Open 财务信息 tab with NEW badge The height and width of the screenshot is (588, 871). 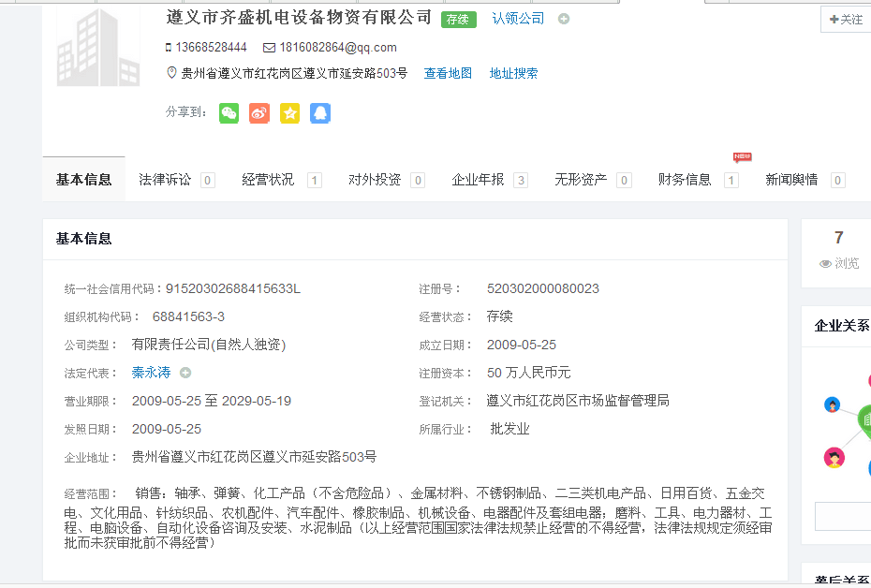pyautogui.click(x=685, y=180)
